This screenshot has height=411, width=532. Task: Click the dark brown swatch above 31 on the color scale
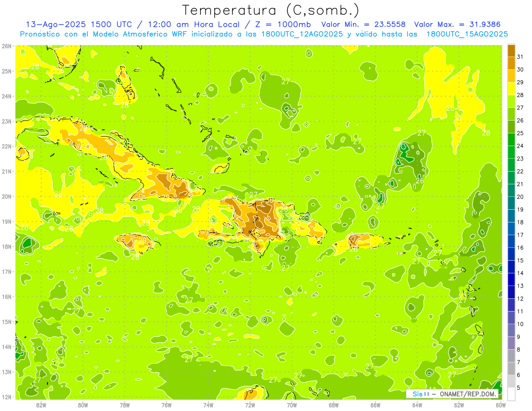coord(511,50)
